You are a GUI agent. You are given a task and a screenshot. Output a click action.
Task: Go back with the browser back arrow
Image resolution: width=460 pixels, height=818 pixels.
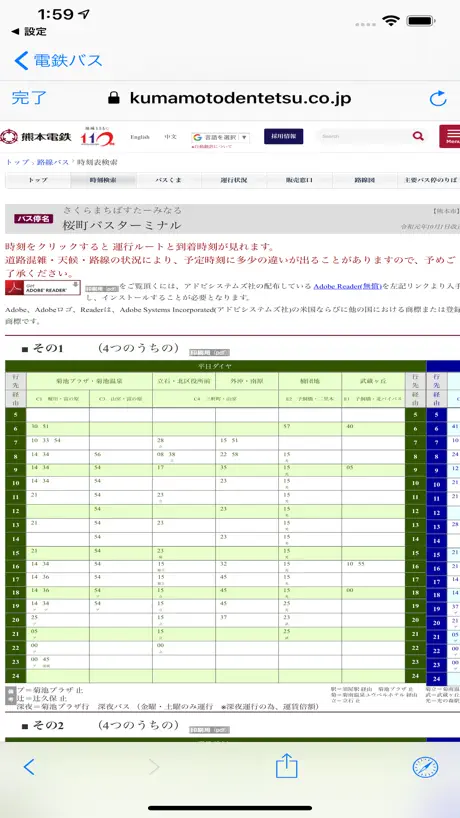[29, 767]
